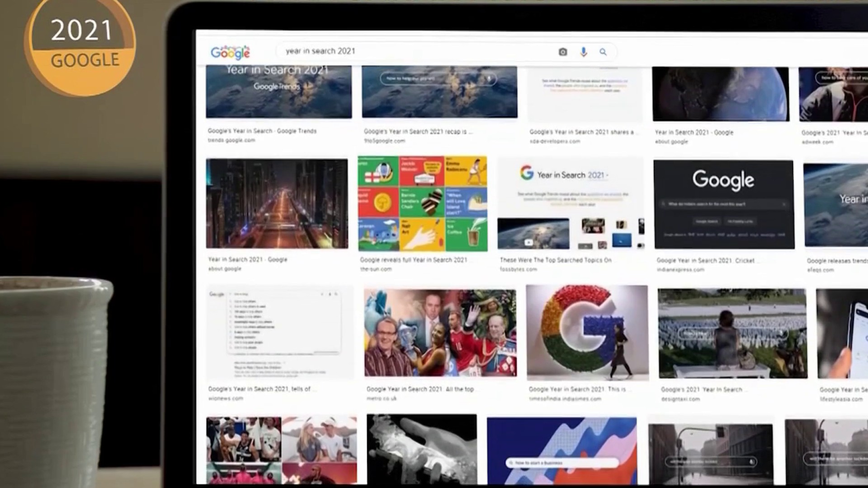The image size is (868, 488).
Task: Open the search suggestions list thumbnail from wionews.com
Action: coord(280,333)
